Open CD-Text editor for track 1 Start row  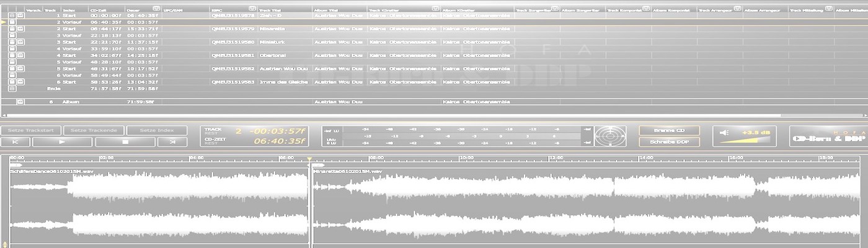[x=20, y=15]
